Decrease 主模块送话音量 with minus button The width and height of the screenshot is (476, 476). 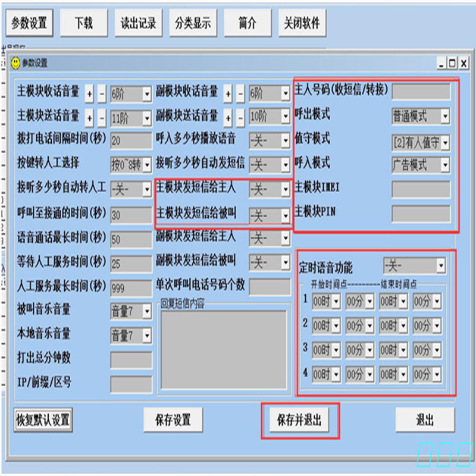102,118
